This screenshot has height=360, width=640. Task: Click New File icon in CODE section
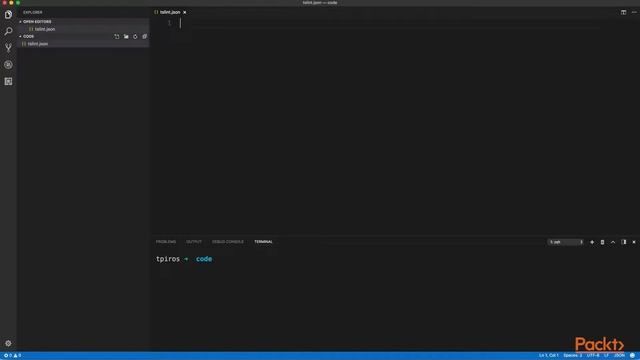[117, 37]
